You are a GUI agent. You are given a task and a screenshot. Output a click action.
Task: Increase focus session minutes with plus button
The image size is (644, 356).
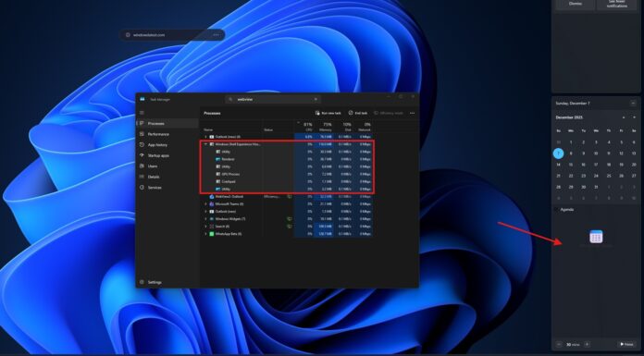point(588,344)
